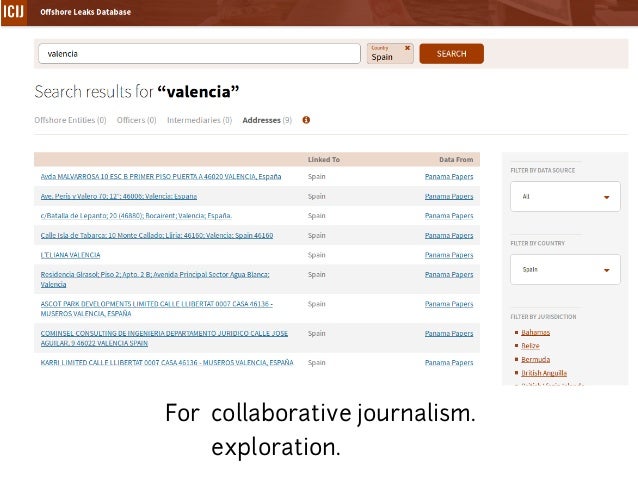The height and width of the screenshot is (479, 638).
Task: Expand the Filter by Country dropdown
Action: [565, 269]
